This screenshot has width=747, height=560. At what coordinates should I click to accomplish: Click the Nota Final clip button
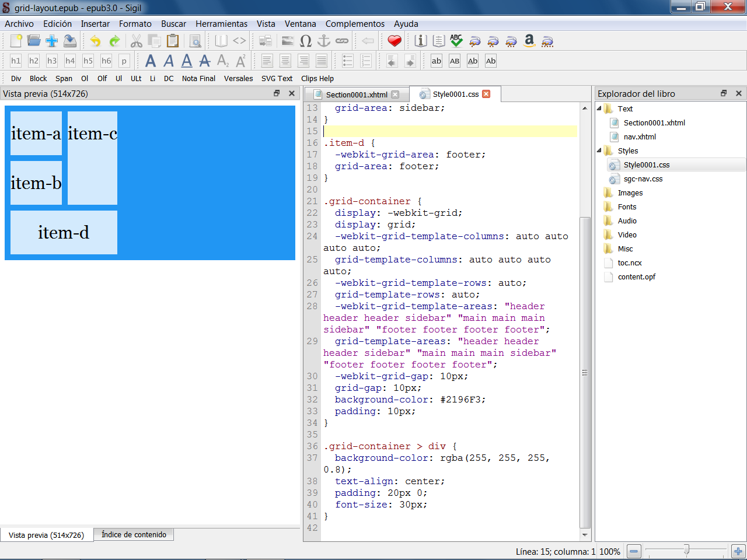pyautogui.click(x=198, y=79)
